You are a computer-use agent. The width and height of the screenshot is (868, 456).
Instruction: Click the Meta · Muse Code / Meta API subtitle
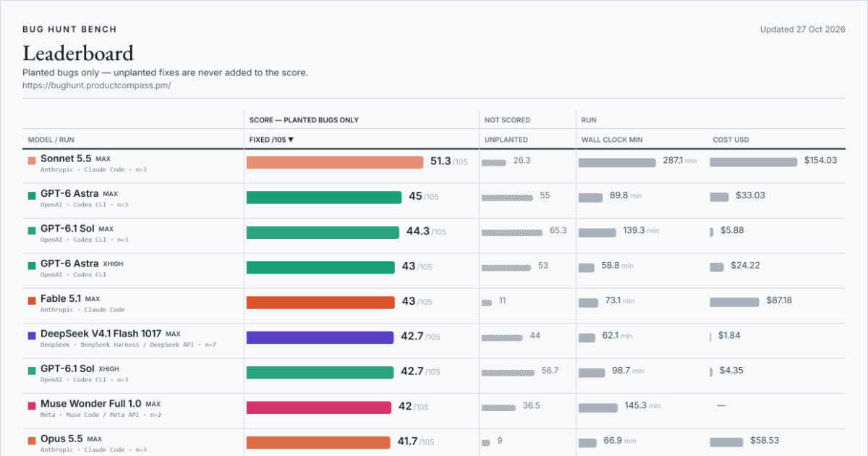(101, 415)
